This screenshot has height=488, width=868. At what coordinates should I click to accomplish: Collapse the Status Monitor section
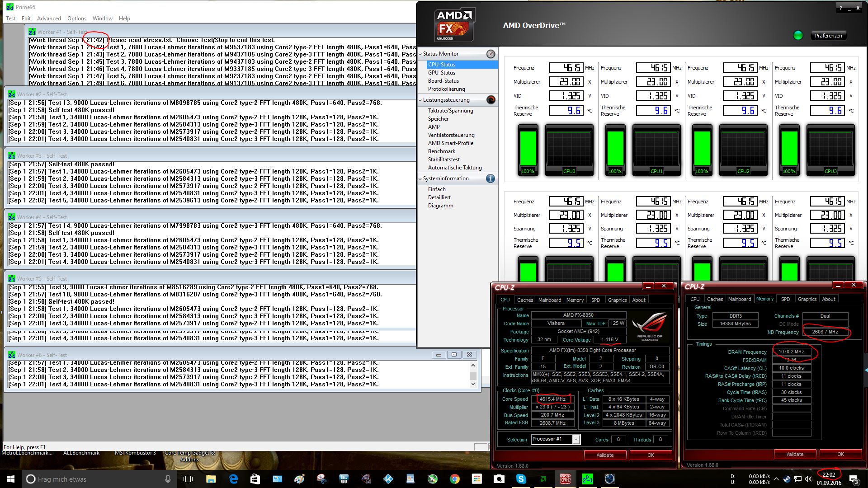(420, 54)
